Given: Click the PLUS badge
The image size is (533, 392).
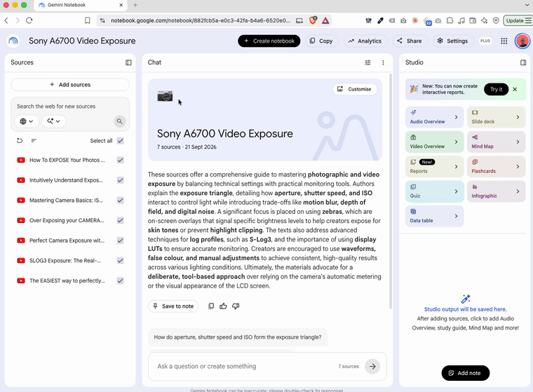Looking at the screenshot, I should coord(485,41).
